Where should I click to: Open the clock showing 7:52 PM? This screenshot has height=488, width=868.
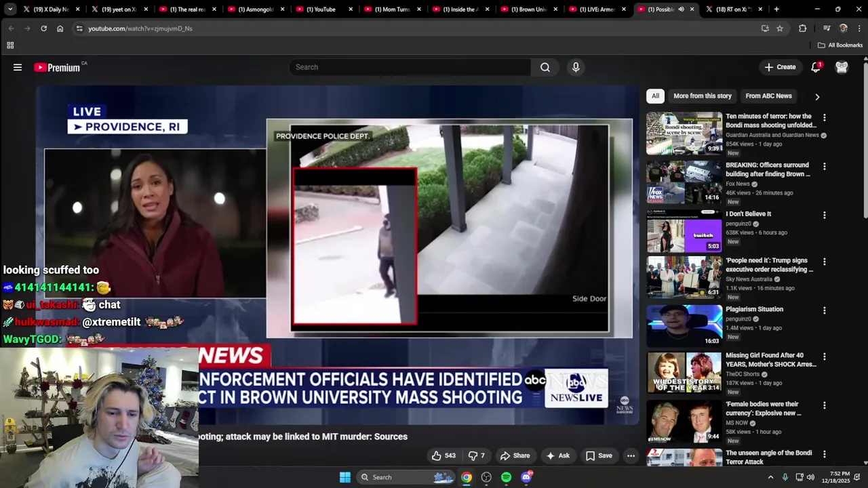coord(835,477)
